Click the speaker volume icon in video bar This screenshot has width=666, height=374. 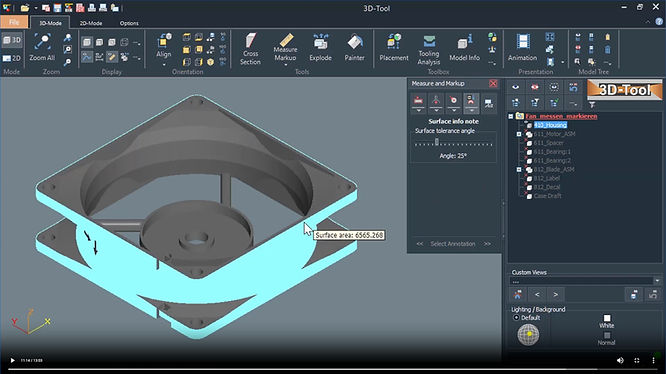point(620,360)
